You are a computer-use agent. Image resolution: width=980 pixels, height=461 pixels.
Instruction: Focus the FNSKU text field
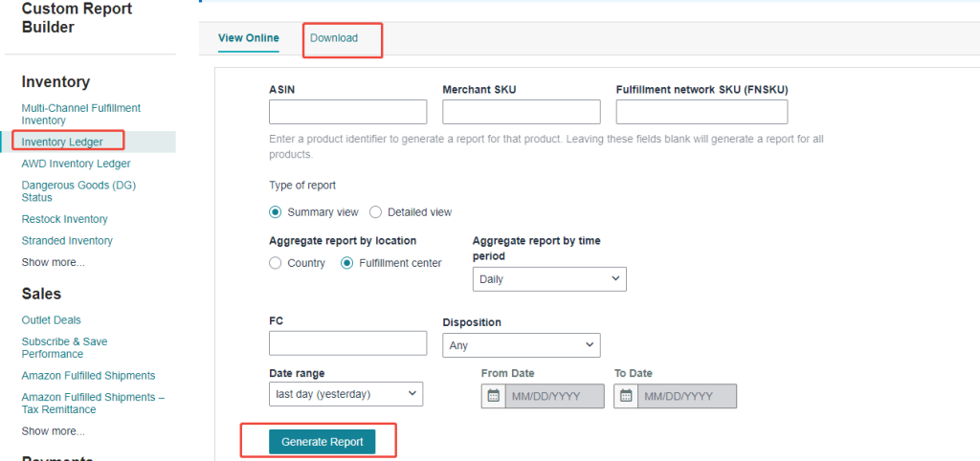click(x=701, y=112)
